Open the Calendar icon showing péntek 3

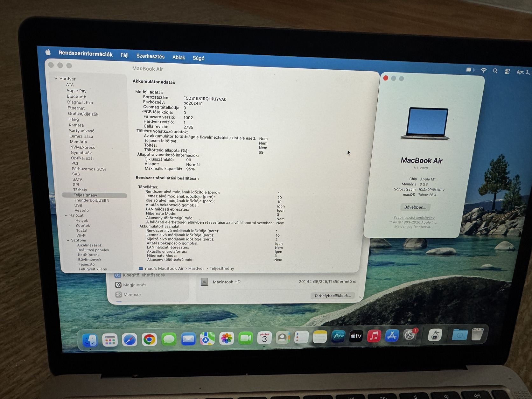(x=264, y=338)
